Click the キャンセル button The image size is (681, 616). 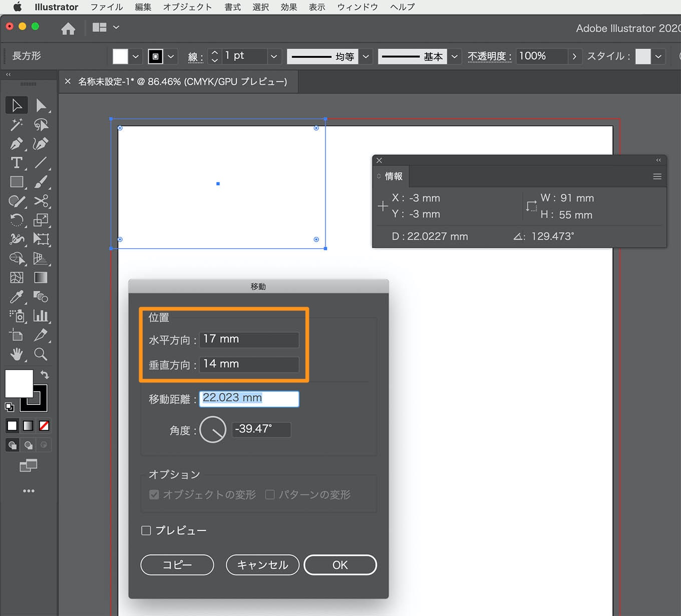pyautogui.click(x=262, y=565)
